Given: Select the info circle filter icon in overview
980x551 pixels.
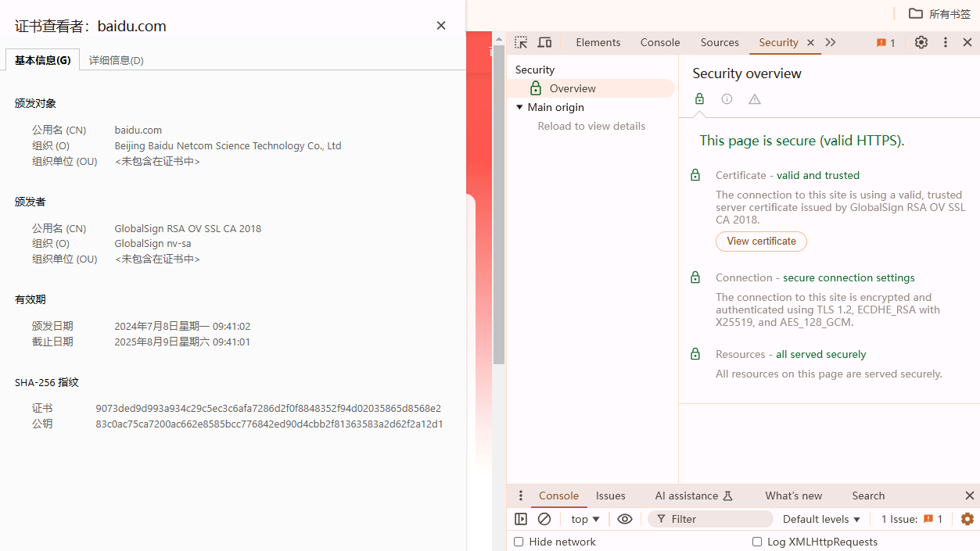Looking at the screenshot, I should point(727,98).
